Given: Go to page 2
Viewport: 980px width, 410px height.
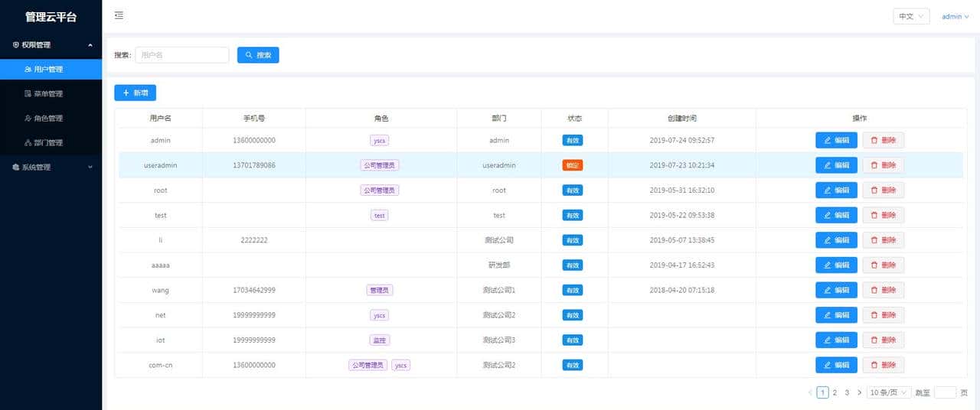Looking at the screenshot, I should coord(835,392).
